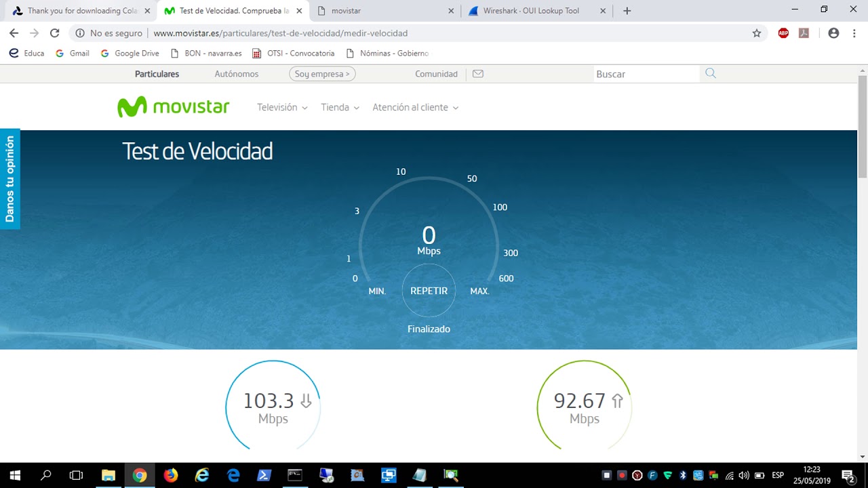Open battery tray icon
The width and height of the screenshot is (868, 488).
pos(759,475)
